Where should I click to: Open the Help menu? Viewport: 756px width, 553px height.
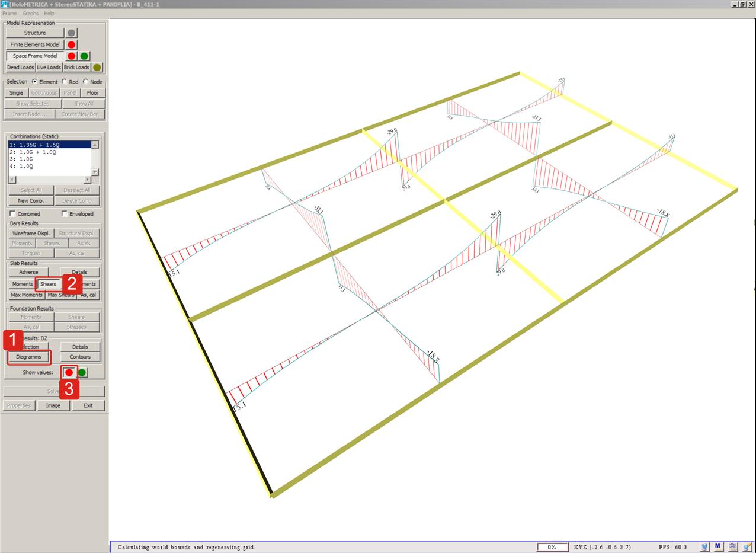click(x=49, y=13)
